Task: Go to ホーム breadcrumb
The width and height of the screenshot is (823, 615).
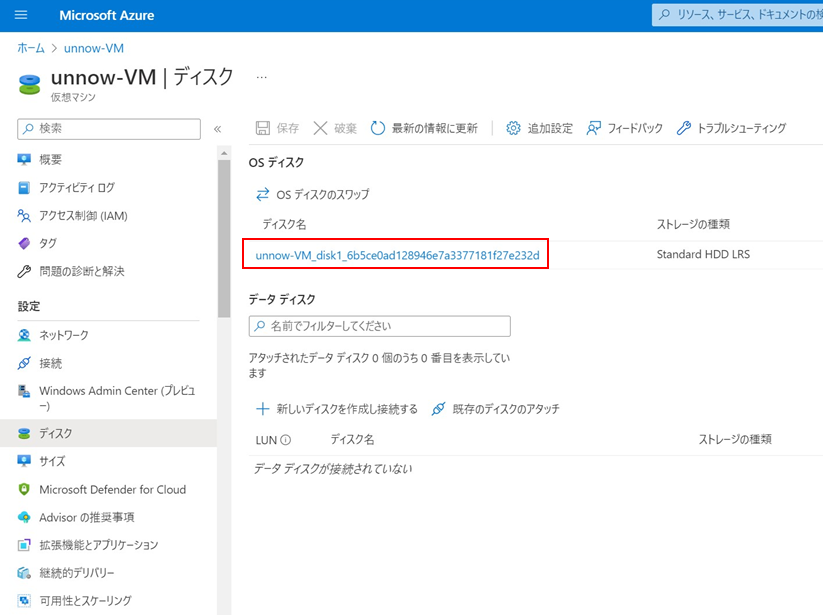Action: click(31, 48)
